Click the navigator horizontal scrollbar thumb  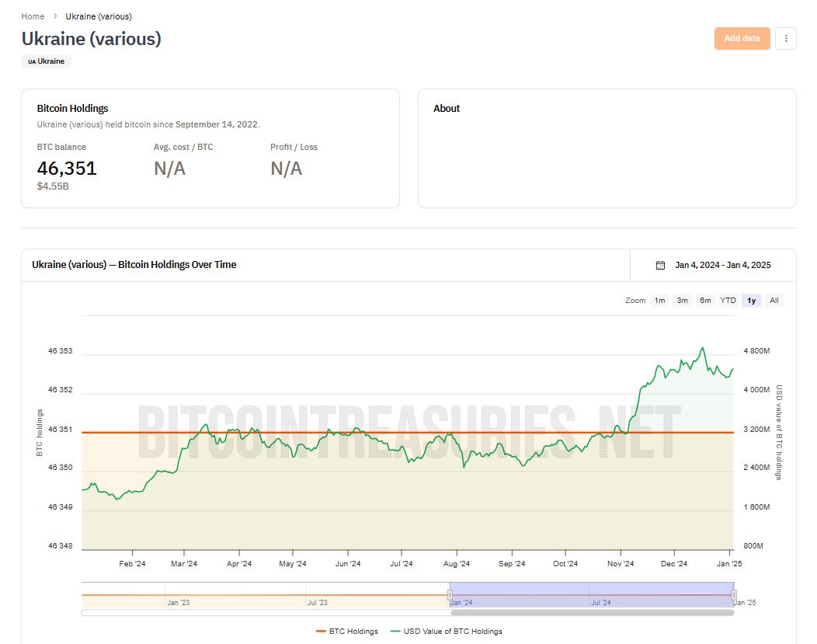[592, 613]
